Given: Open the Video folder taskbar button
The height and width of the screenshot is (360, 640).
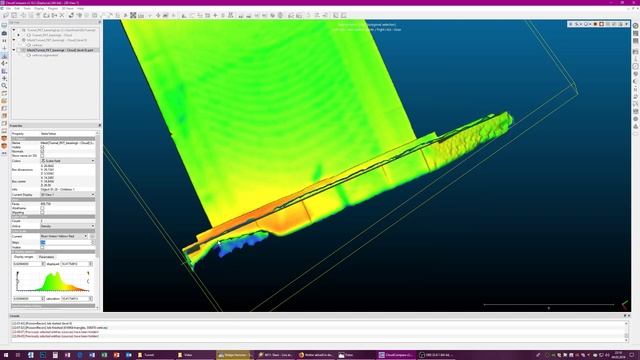Looking at the screenshot, I should pyautogui.click(x=194, y=355).
